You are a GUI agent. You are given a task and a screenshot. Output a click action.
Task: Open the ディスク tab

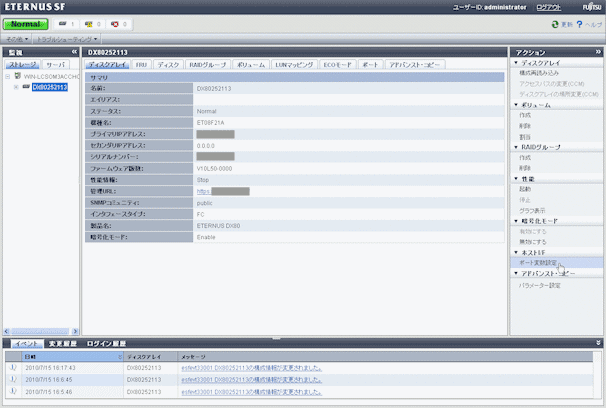click(x=168, y=65)
